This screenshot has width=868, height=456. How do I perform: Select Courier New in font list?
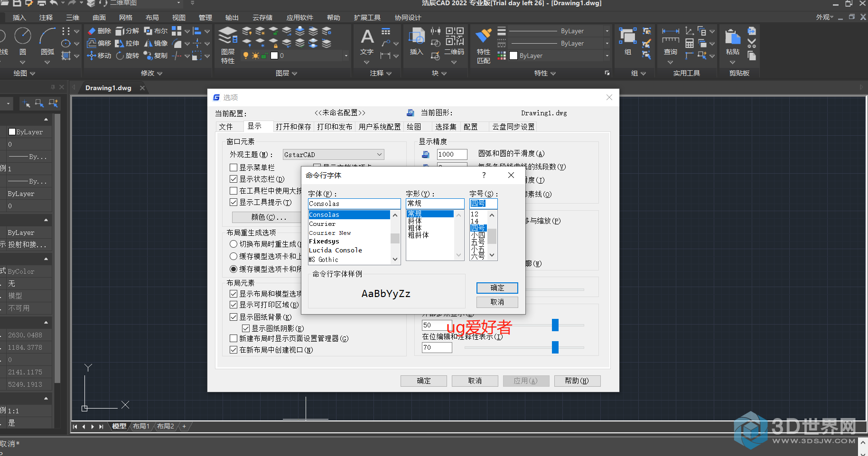(x=330, y=233)
